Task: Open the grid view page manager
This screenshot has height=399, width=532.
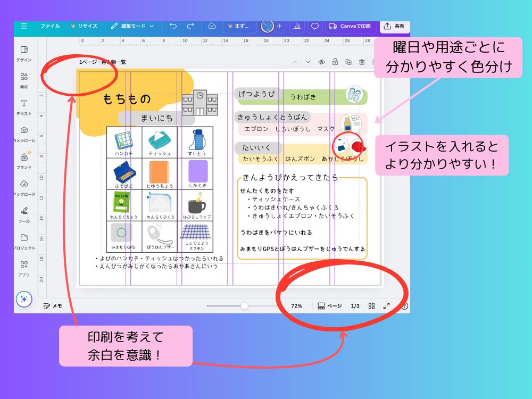Action: point(371,306)
